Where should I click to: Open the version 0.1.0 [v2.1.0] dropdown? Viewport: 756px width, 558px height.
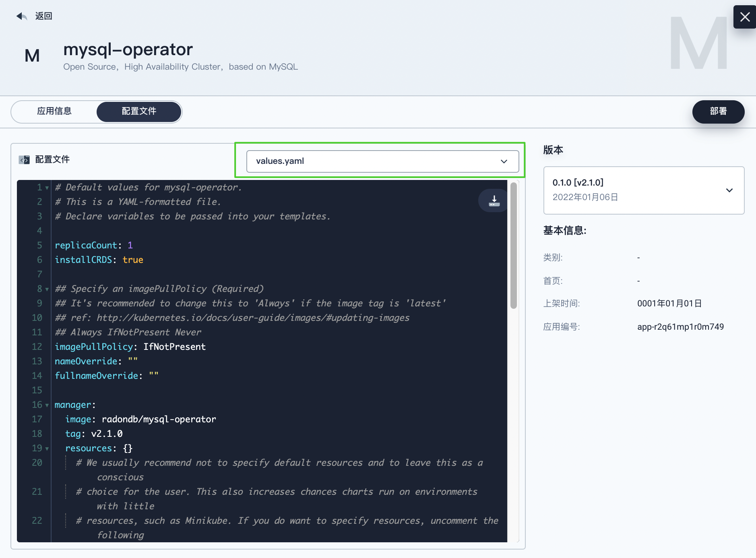(644, 190)
